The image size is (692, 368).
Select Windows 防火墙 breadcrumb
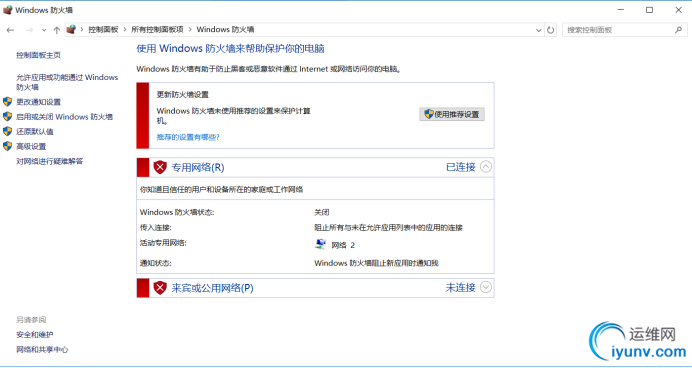pyautogui.click(x=225, y=30)
